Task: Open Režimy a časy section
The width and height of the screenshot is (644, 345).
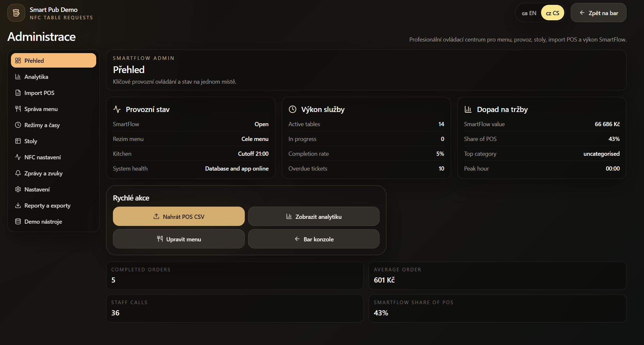Action: point(53,125)
